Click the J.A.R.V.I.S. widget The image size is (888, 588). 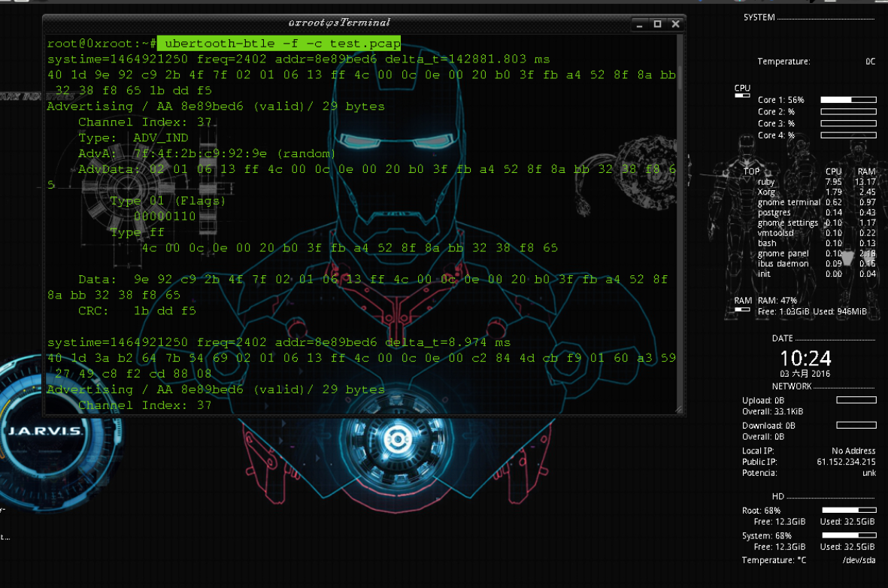pos(47,432)
